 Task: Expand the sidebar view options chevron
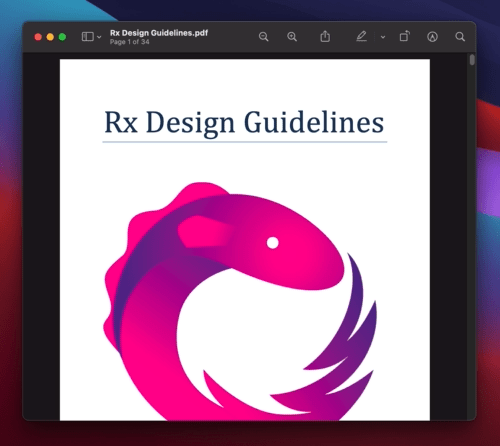pyautogui.click(x=99, y=37)
